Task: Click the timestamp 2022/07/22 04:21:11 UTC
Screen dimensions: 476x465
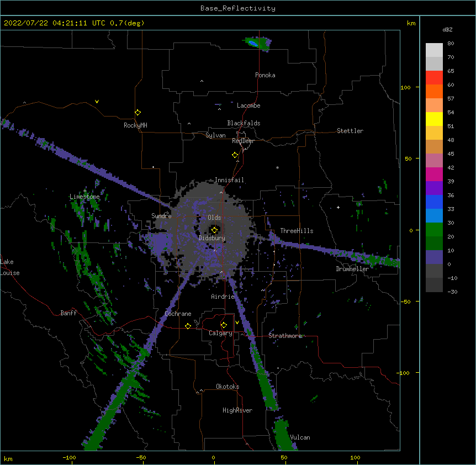Action: 55,23
